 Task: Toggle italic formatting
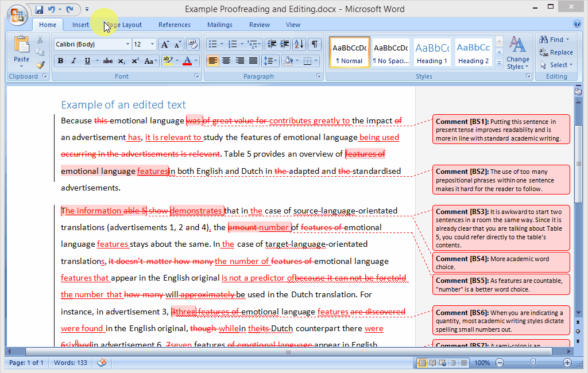[x=73, y=61]
